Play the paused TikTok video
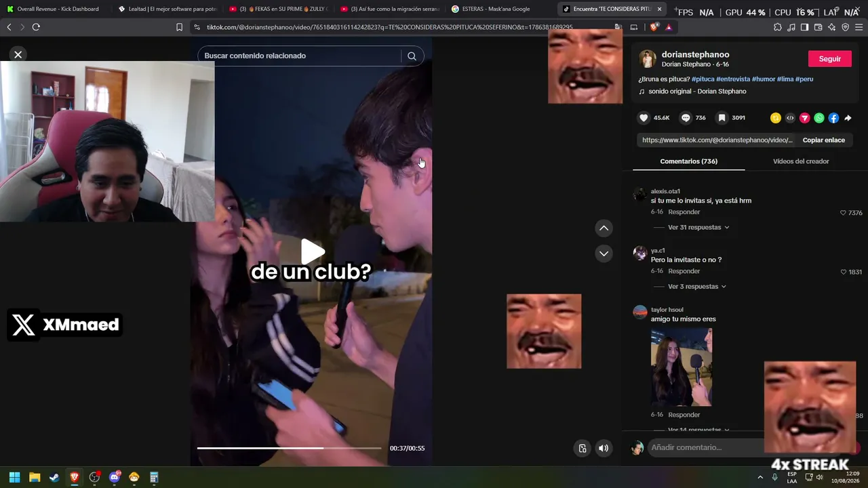Image resolution: width=868 pixels, height=488 pixels. click(313, 251)
